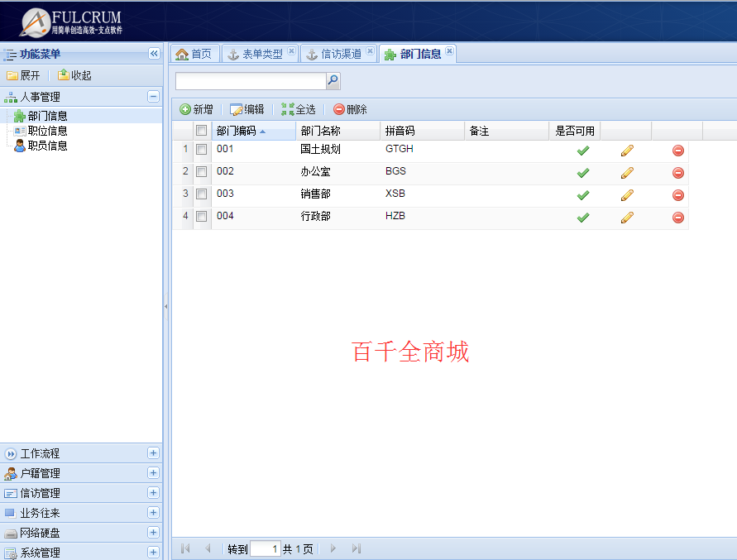The width and height of the screenshot is (737, 560).
Task: Click the cell text XSB
Action: (395, 194)
